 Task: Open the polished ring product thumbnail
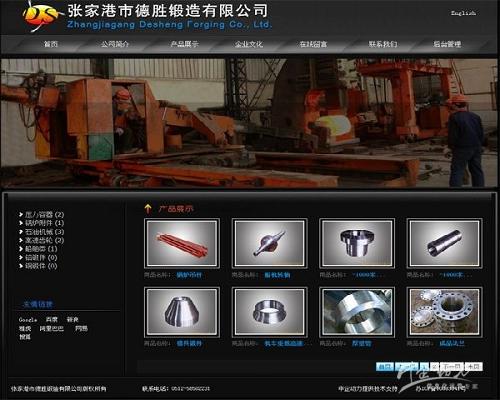(x=270, y=312)
